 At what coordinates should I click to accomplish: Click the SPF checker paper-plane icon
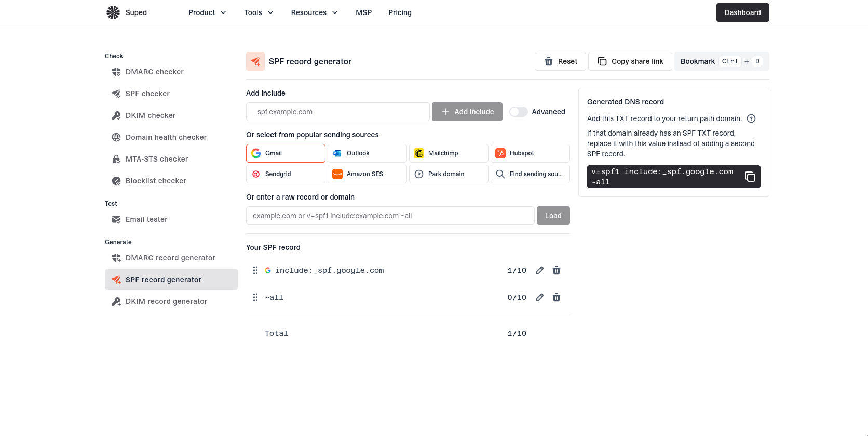116,94
